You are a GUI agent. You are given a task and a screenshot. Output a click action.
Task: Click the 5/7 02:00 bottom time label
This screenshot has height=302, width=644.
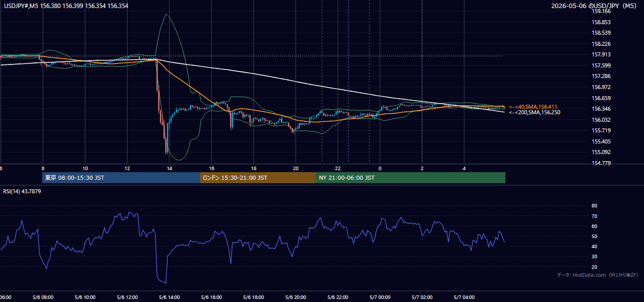pyautogui.click(x=422, y=297)
